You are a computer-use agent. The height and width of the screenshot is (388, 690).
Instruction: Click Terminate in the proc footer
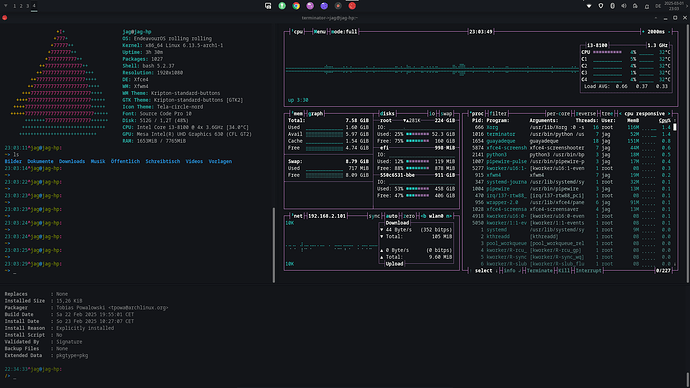(x=539, y=271)
